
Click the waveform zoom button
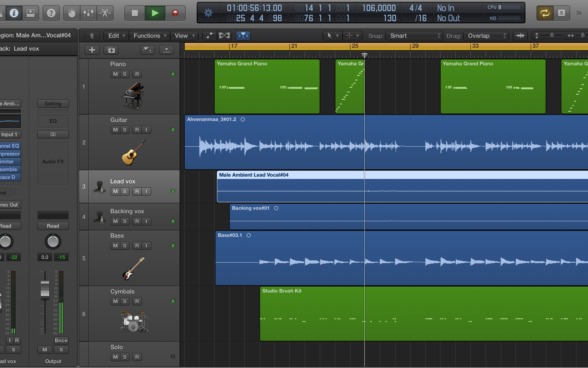click(520, 36)
